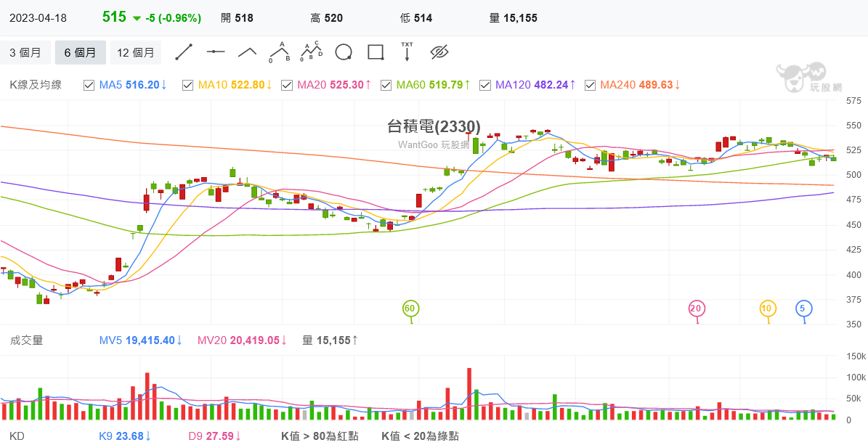Uncheck the MA240 moving average checkbox
The image size is (868, 445).
590,85
